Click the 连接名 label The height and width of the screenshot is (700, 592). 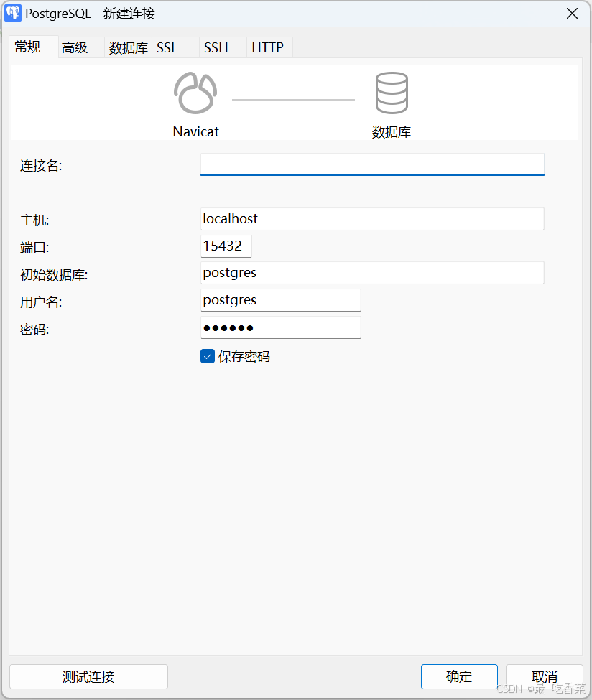pos(41,166)
